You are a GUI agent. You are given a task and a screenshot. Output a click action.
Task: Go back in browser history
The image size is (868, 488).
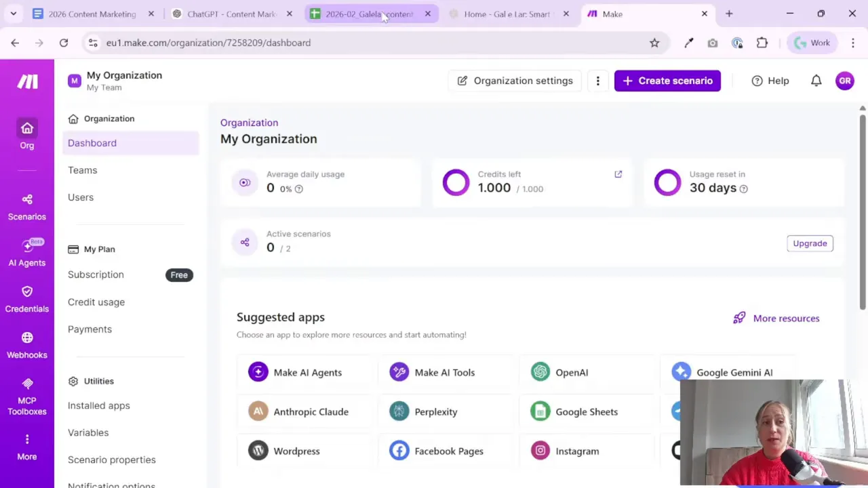click(15, 43)
